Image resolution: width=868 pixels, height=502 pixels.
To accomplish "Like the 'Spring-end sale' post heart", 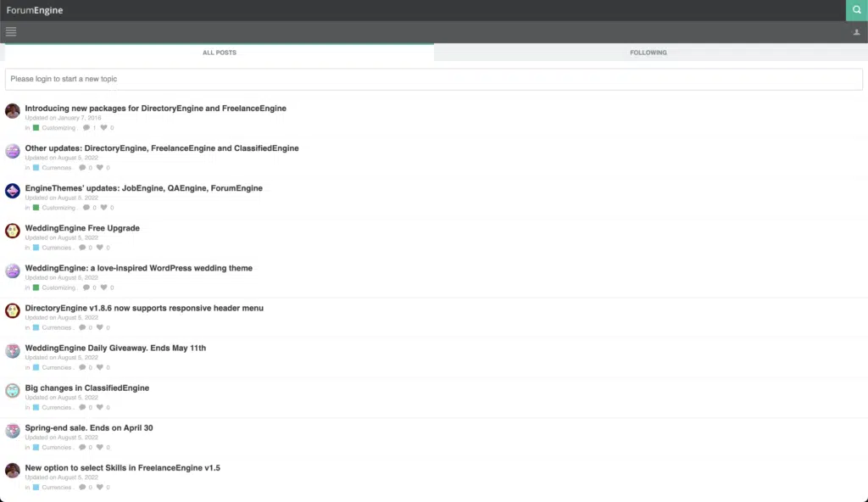I will (x=100, y=447).
